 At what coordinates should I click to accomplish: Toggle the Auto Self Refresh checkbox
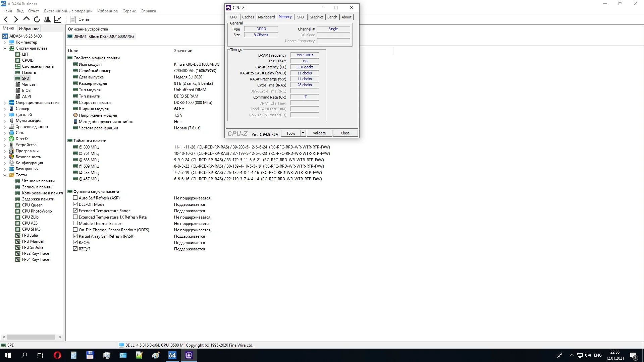click(x=75, y=198)
